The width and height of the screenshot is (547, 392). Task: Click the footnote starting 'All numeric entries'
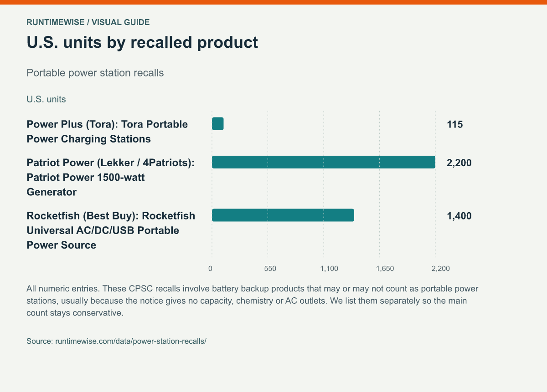253,301
